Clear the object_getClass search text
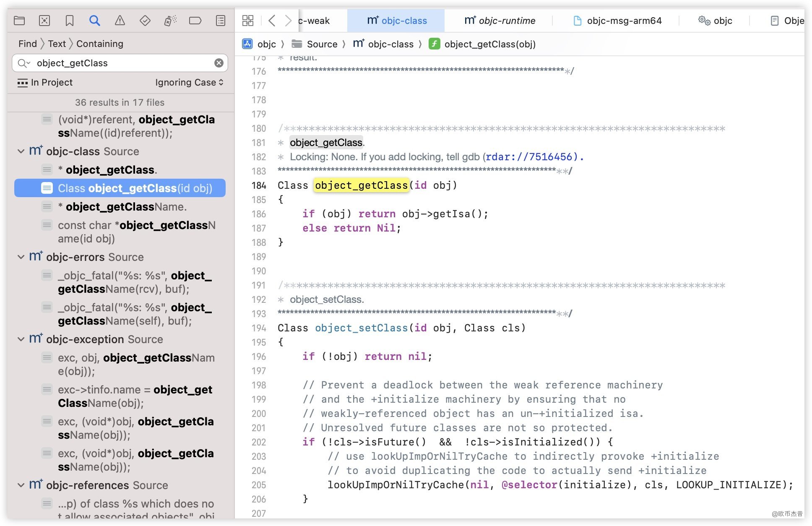 coord(219,63)
